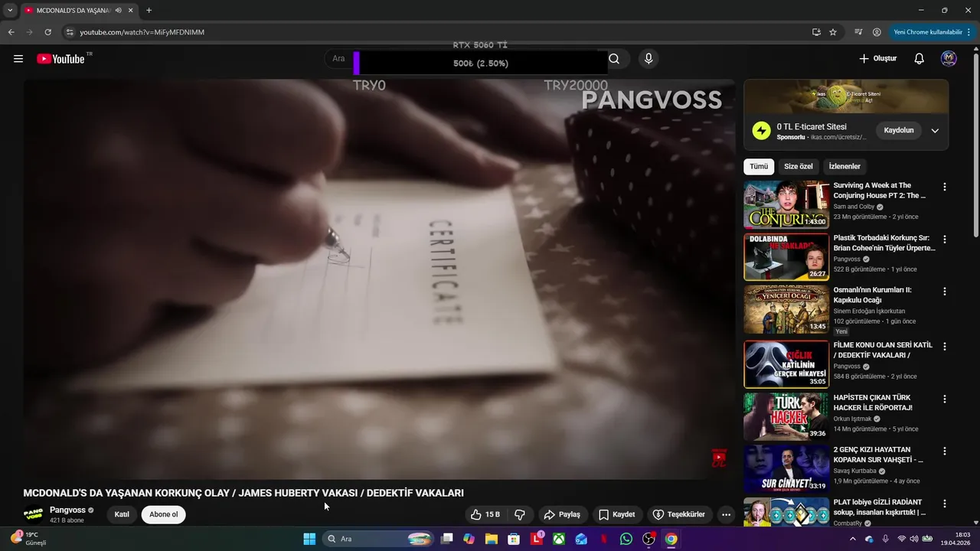Go back in Chrome
The width and height of the screenshot is (980, 551).
click(x=11, y=32)
